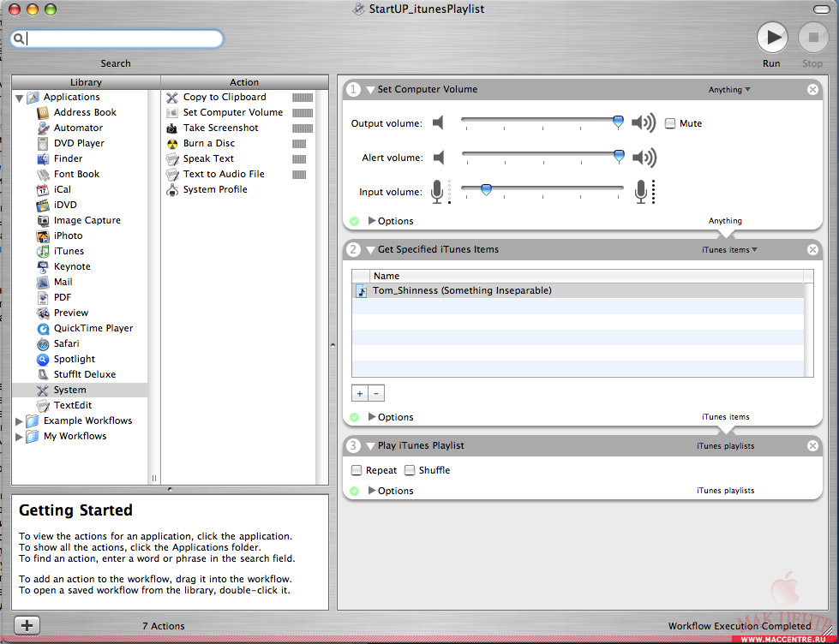The width and height of the screenshot is (839, 644).
Task: Click the System Profile action icon
Action: click(x=171, y=190)
